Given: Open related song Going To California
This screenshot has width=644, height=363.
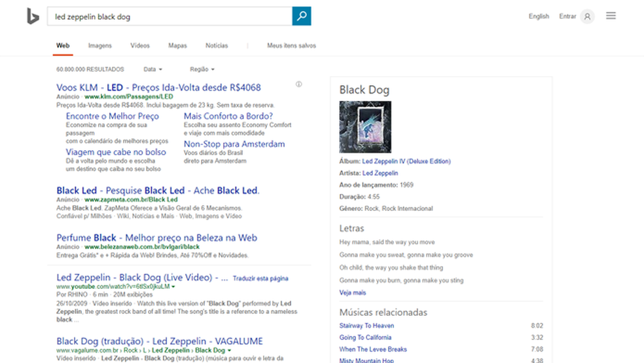Looking at the screenshot, I should 365,337.
